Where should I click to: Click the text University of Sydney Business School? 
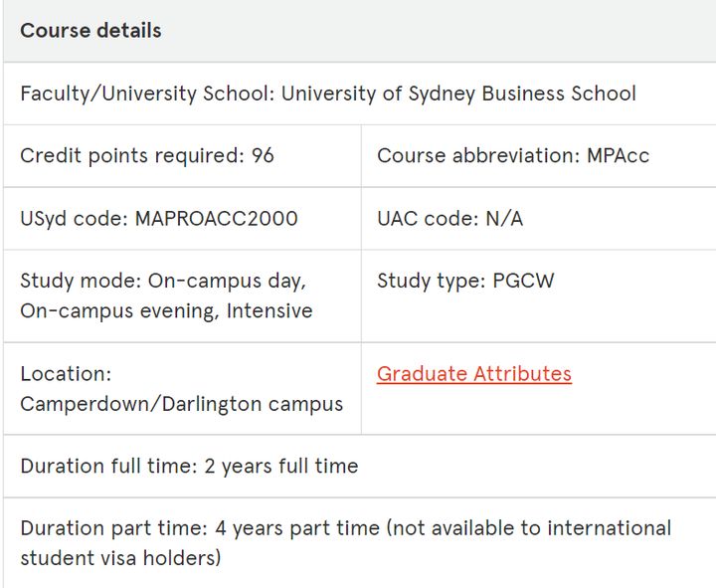[x=458, y=94]
